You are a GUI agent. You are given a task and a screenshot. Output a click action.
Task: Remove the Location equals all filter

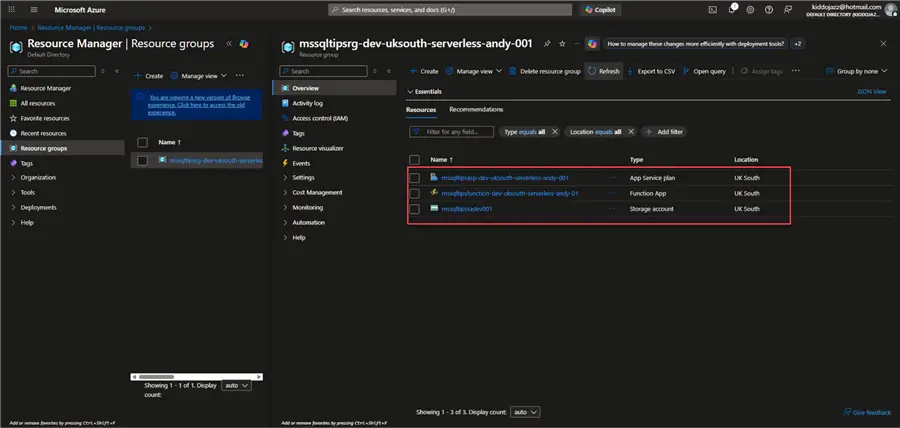point(631,132)
